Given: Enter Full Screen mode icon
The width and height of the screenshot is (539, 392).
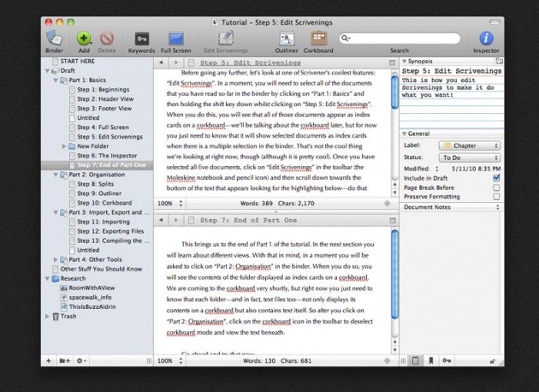Looking at the screenshot, I should [x=176, y=39].
